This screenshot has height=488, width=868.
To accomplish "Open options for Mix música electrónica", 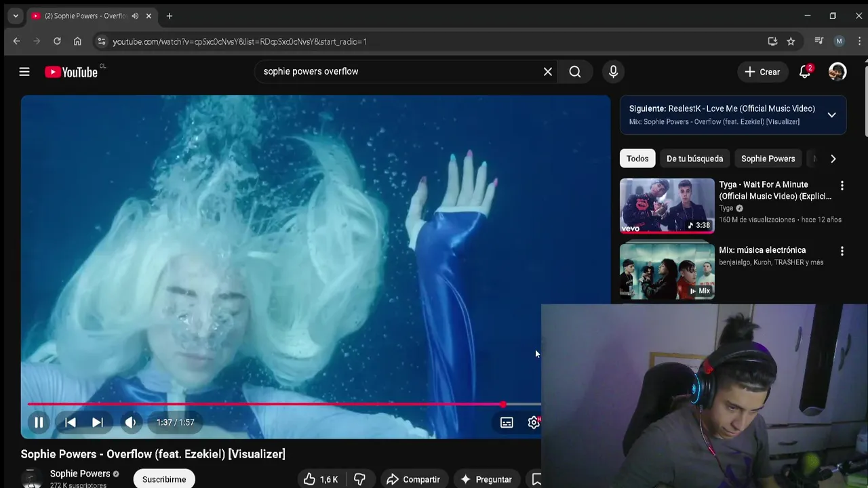I will [842, 251].
